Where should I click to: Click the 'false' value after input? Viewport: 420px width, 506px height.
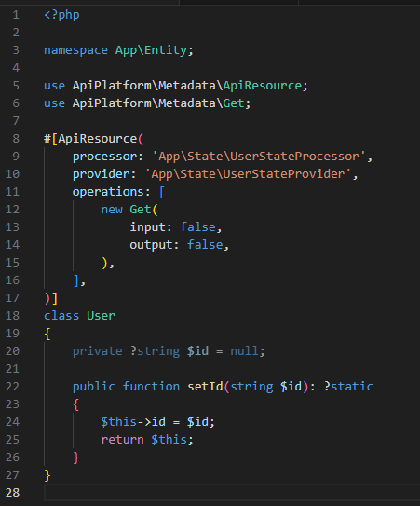pyautogui.click(x=197, y=227)
